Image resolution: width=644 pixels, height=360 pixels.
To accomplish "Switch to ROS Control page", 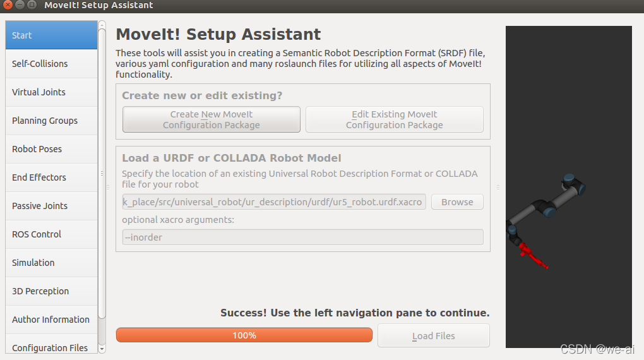I will click(x=37, y=234).
